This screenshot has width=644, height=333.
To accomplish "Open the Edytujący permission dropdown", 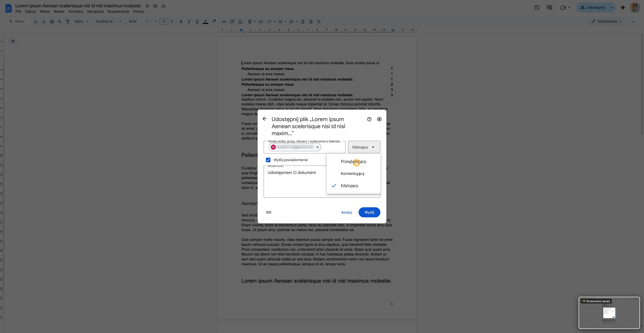I will 364,147.
